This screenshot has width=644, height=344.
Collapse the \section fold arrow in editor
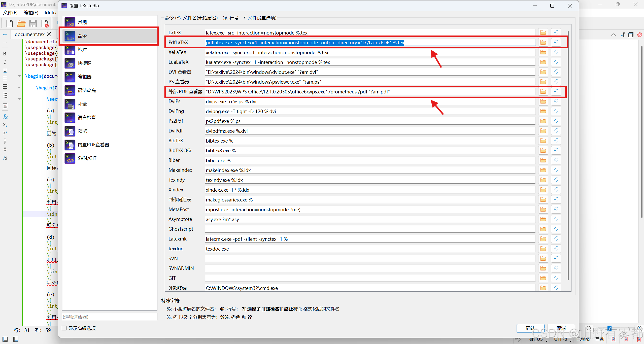19,99
